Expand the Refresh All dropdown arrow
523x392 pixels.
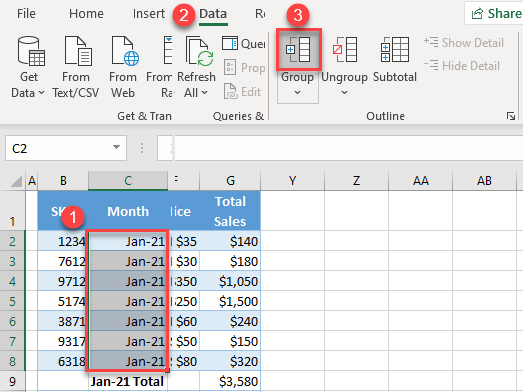click(x=205, y=92)
